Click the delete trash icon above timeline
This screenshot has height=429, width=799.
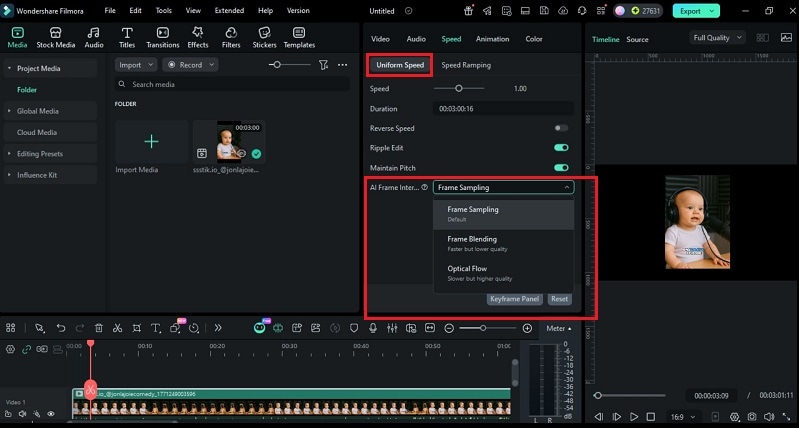(x=98, y=328)
